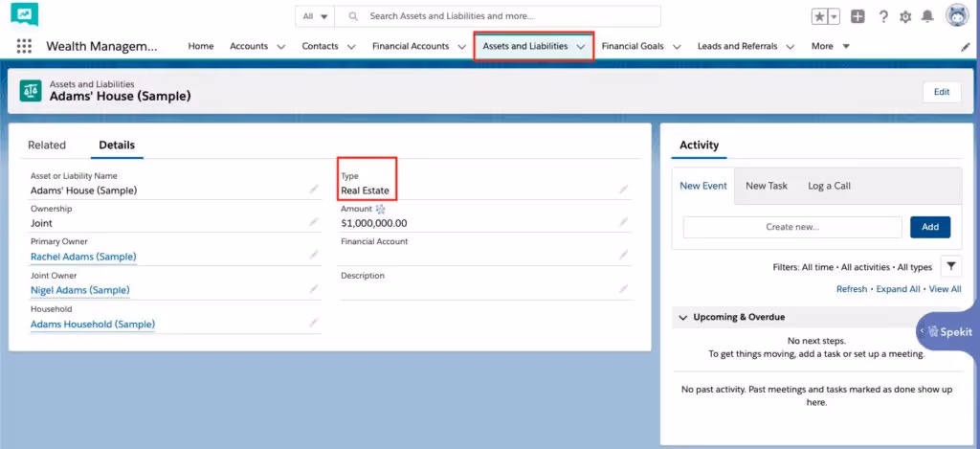Click the Create new... input box

(792, 227)
